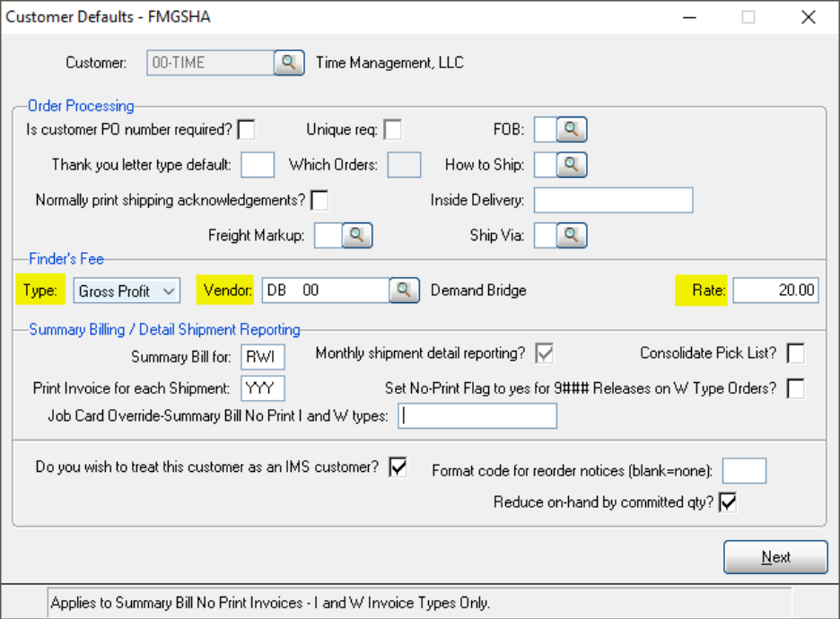Click Print Invoice for each Shipment field
Viewport: 840px width, 619px height.
pyautogui.click(x=262, y=388)
